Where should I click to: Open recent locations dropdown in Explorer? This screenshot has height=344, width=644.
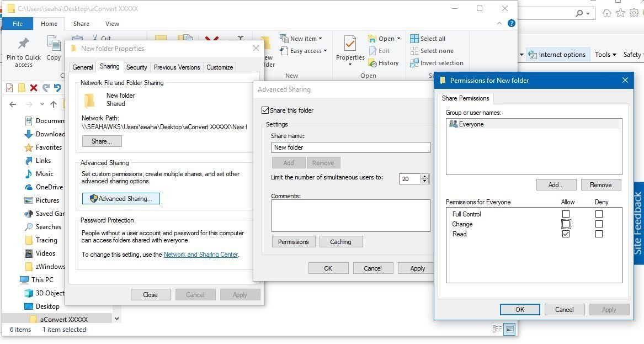point(42,104)
